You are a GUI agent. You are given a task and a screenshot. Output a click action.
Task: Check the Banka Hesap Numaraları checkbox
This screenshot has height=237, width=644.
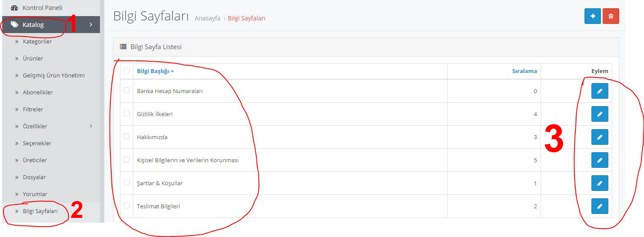tap(127, 90)
